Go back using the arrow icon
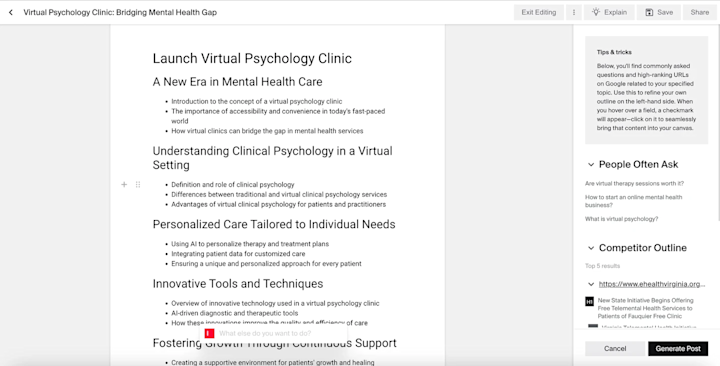 pos(11,12)
